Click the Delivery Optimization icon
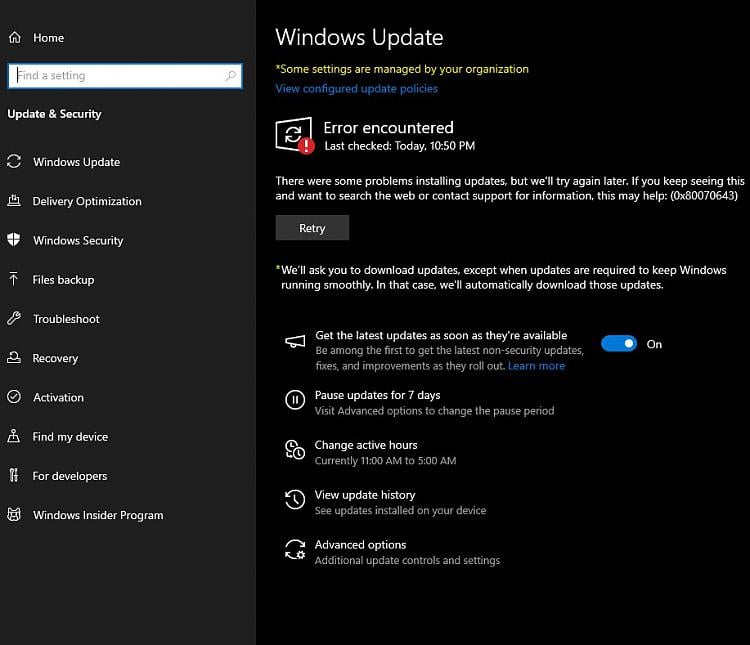This screenshot has width=750, height=645. pyautogui.click(x=14, y=200)
